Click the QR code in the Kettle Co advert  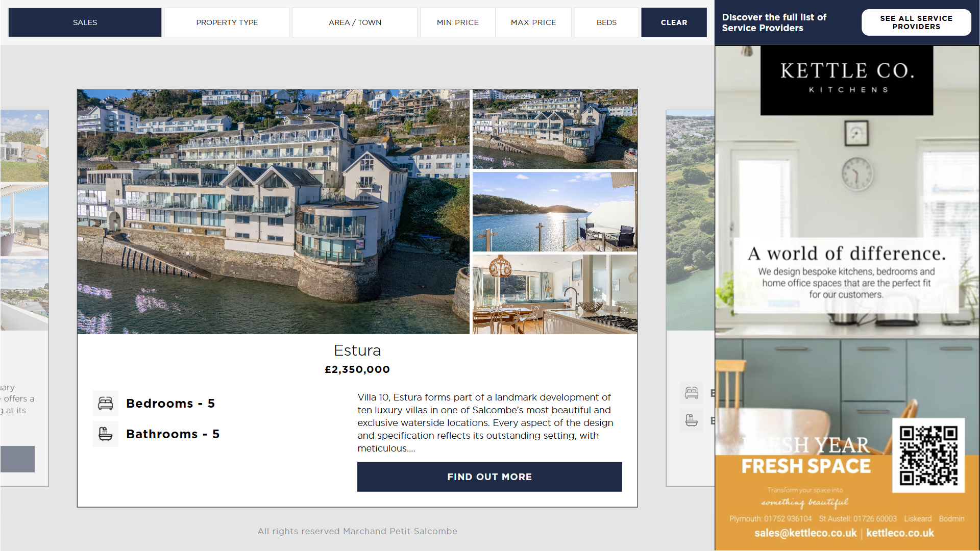point(928,456)
